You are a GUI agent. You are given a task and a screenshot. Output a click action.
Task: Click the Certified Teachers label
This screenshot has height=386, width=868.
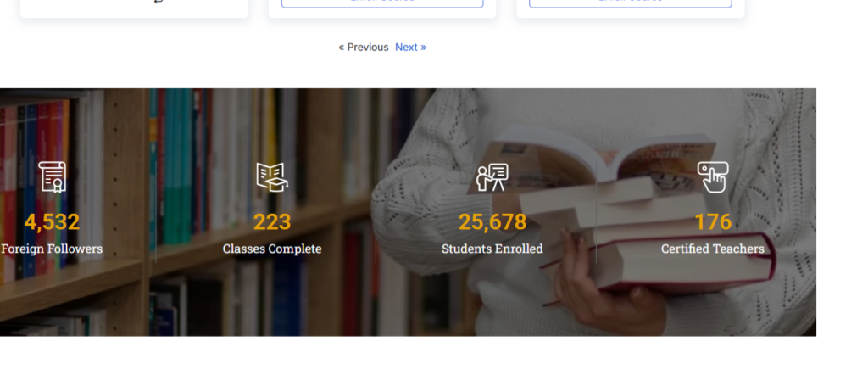click(x=712, y=249)
